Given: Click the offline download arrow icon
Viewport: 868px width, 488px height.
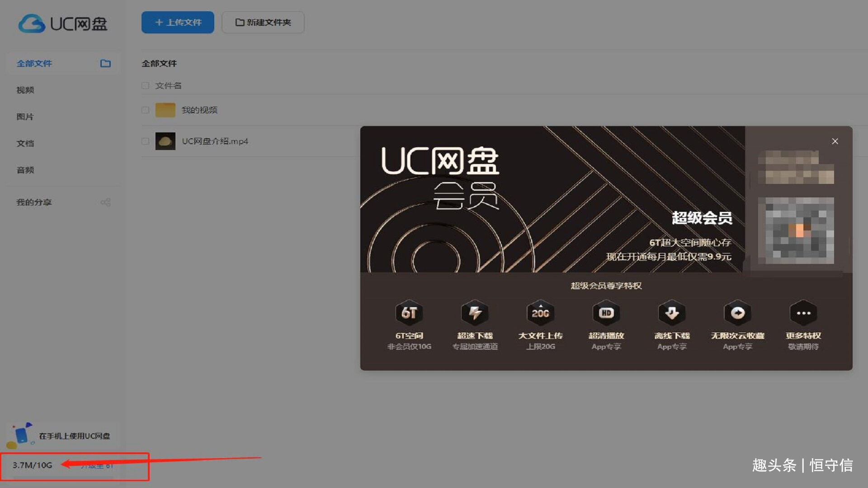Looking at the screenshot, I should [x=672, y=313].
